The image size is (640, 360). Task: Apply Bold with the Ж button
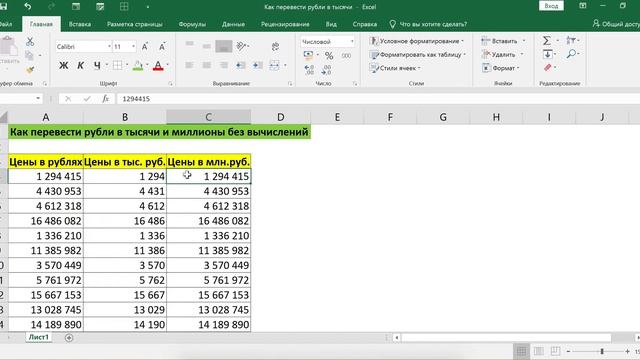point(63,65)
